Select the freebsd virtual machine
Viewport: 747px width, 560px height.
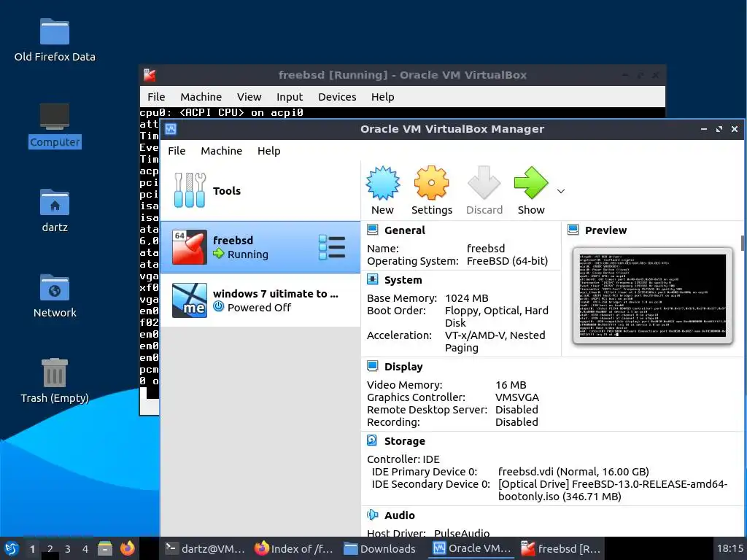pos(260,247)
